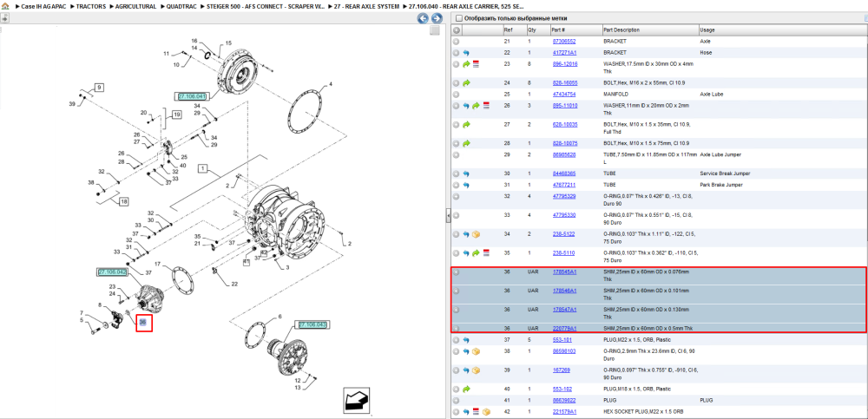Go to the home page icon
This screenshot has height=419, width=868.
click(5, 6)
